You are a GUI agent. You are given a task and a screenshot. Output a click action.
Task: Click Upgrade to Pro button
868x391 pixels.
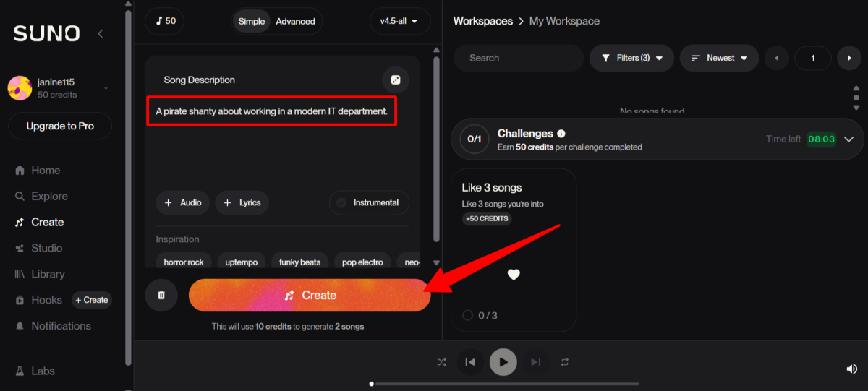[60, 126]
